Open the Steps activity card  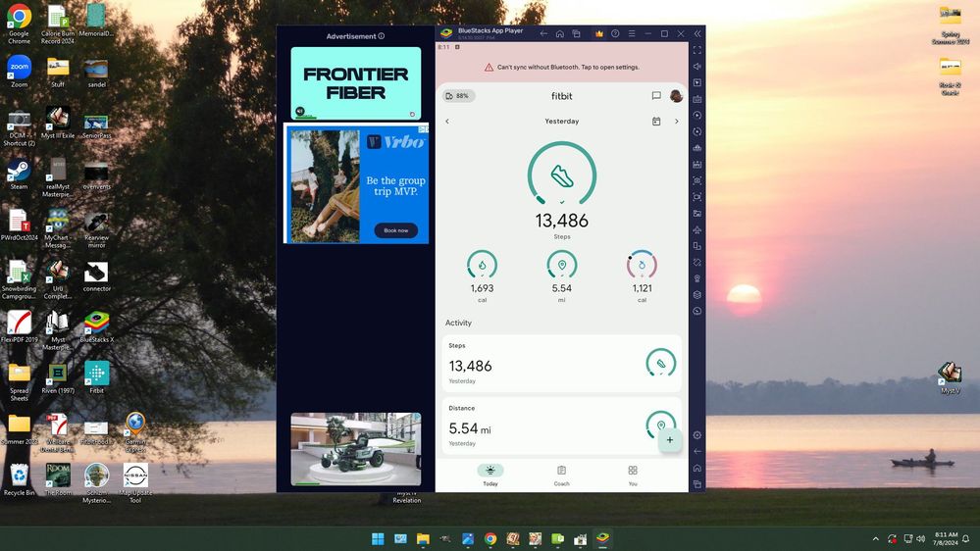click(x=562, y=364)
